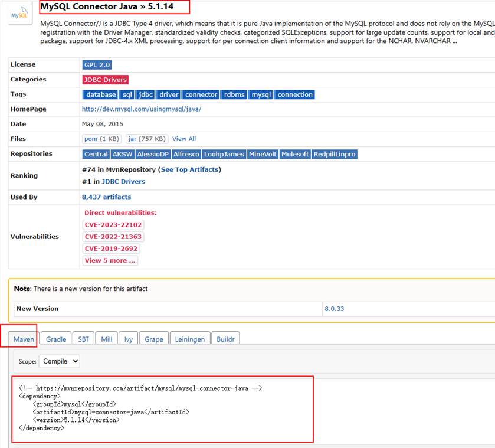Select the Maven tab
This screenshot has width=495, height=448.
coord(24,339)
